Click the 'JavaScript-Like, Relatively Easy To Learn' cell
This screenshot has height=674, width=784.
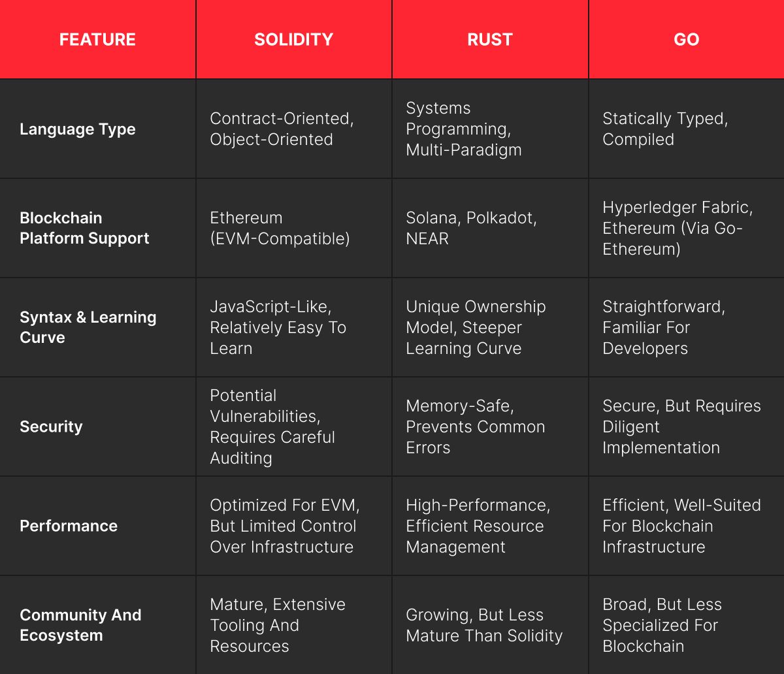(x=278, y=327)
